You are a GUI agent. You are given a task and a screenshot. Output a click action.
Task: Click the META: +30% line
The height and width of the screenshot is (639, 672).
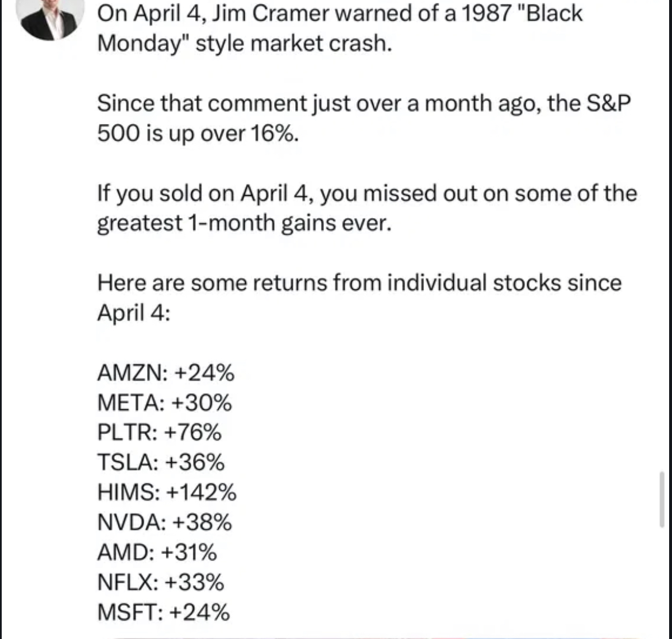point(165,403)
